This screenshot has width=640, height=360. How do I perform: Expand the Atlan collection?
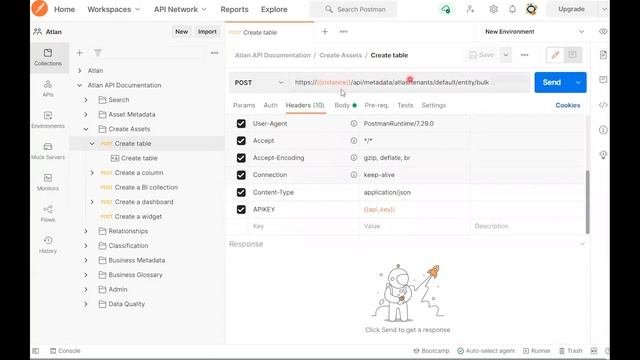pos(80,71)
